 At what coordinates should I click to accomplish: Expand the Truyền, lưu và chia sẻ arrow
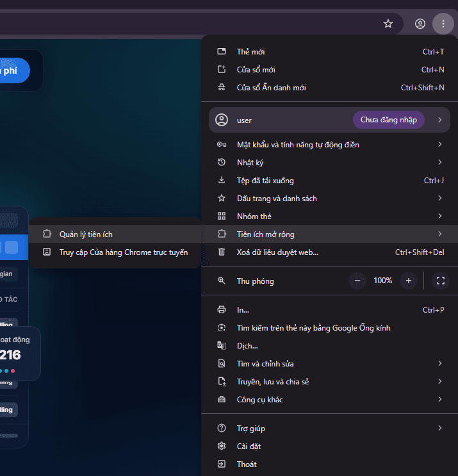[x=440, y=381]
